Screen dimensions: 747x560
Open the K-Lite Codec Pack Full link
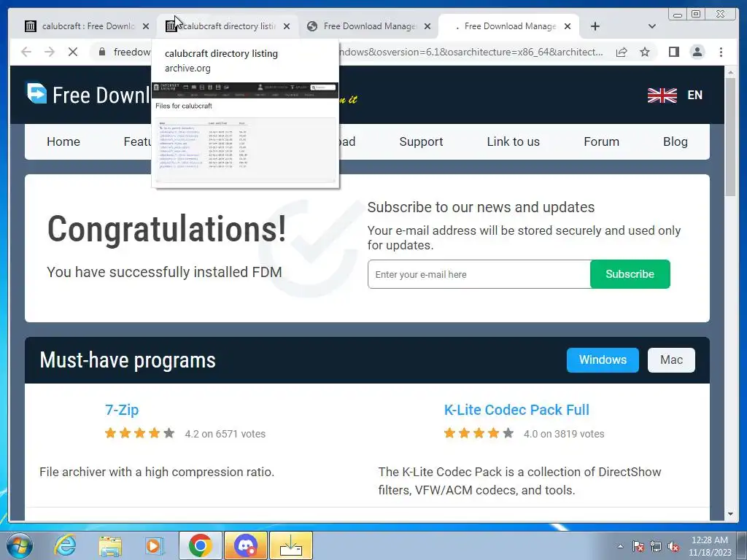[x=516, y=410]
